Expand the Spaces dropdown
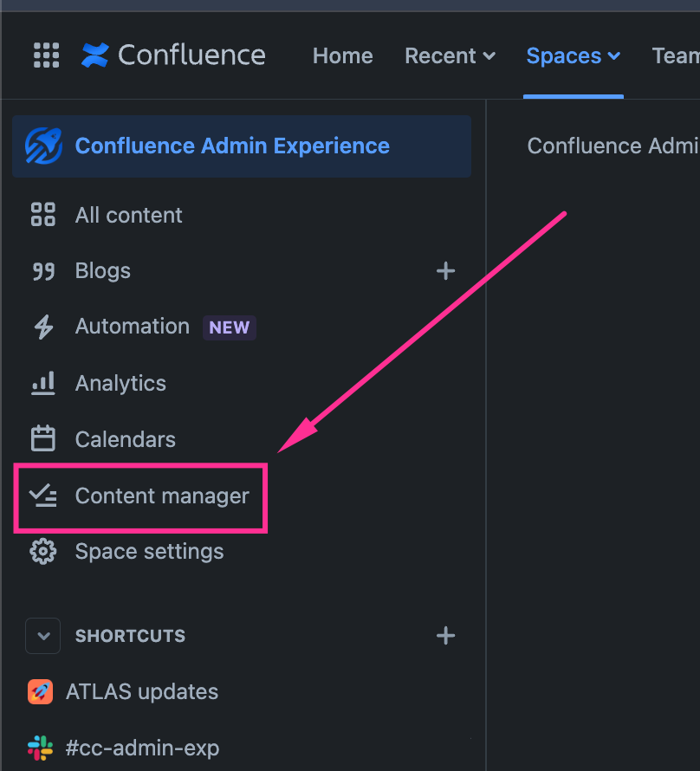The width and height of the screenshot is (700, 771). click(574, 55)
